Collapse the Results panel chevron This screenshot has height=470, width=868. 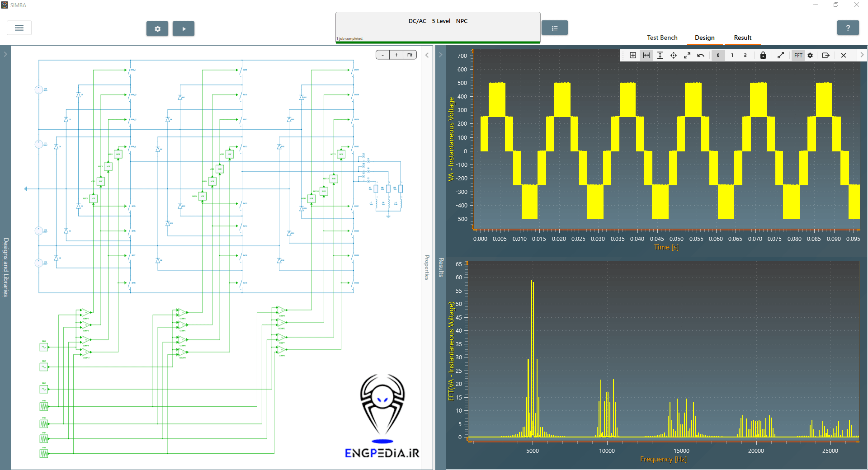441,55
